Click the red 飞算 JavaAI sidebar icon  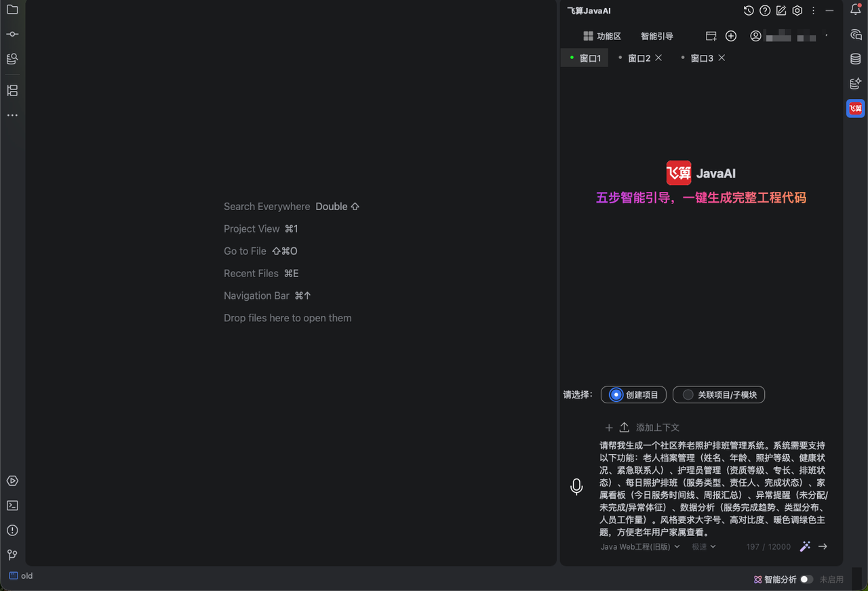click(x=856, y=108)
